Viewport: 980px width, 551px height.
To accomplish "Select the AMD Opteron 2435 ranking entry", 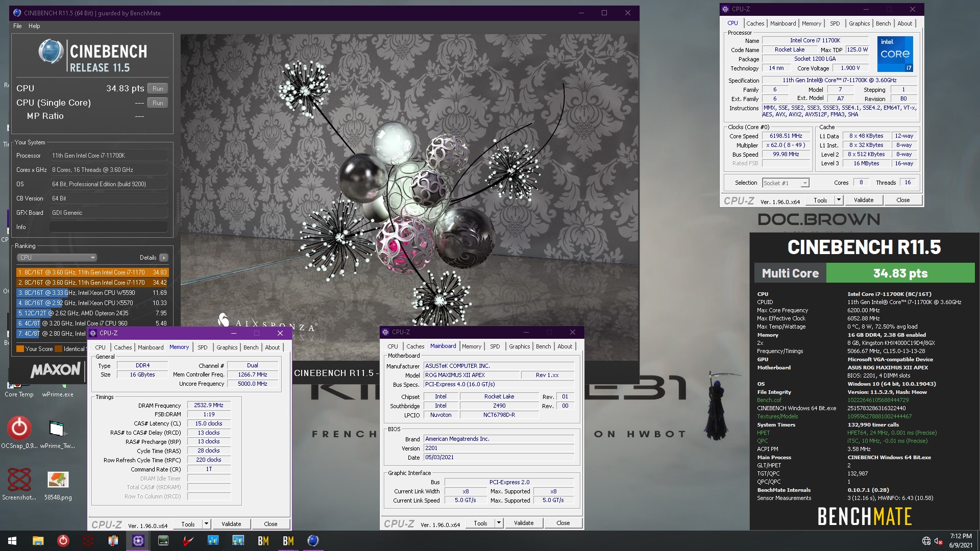I will (92, 313).
